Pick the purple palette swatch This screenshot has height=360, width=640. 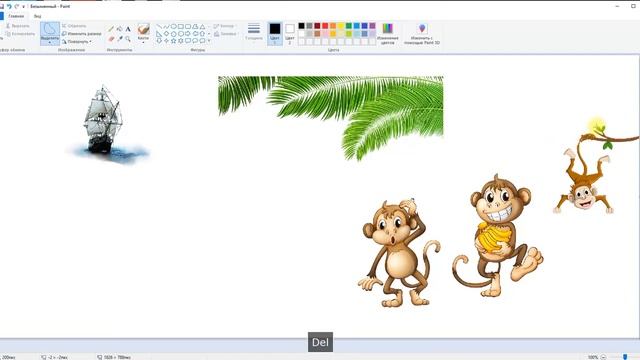pos(372,26)
